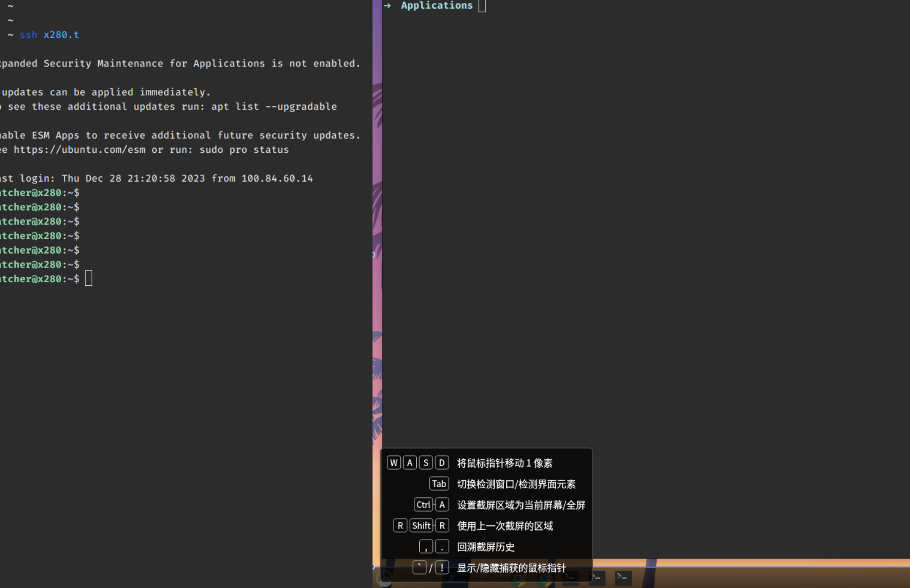Click the cursor after 'Applications' in the right terminal
The height and width of the screenshot is (588, 910).
(482, 6)
